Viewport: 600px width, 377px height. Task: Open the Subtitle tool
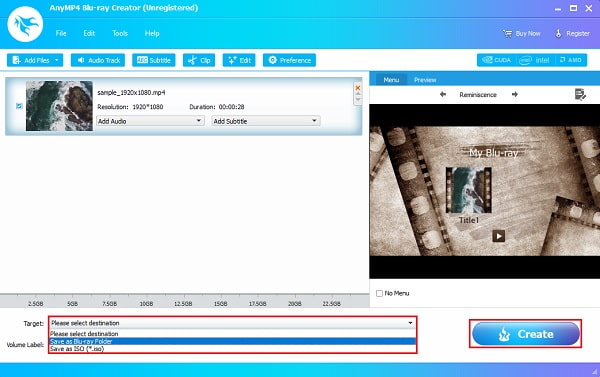point(154,60)
